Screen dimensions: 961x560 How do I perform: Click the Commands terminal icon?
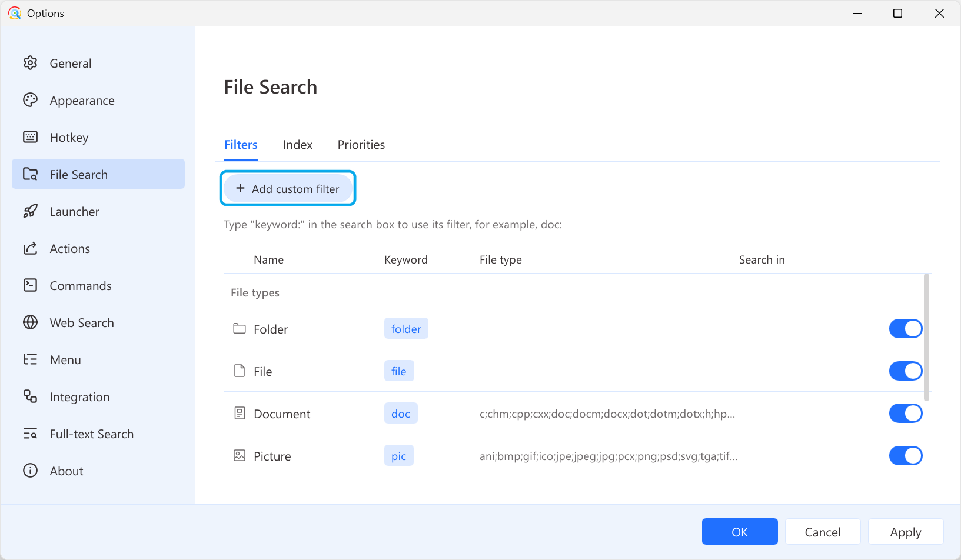(30, 285)
